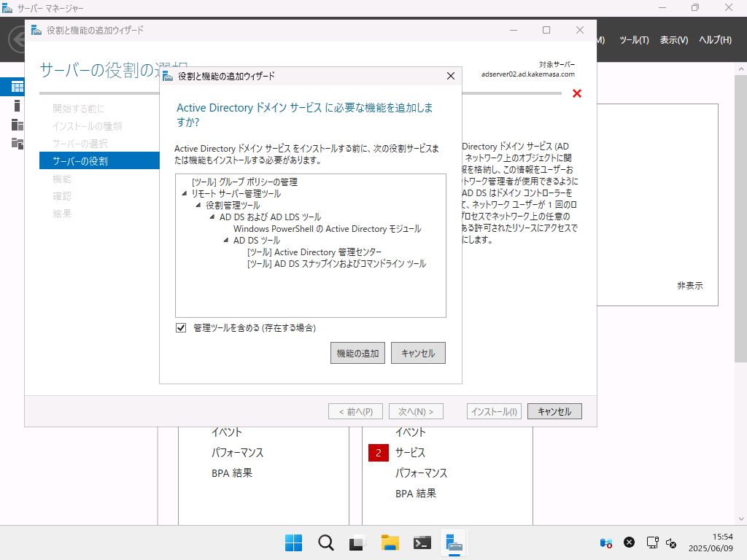
Task: Click the Windows Start button
Action: (293, 542)
